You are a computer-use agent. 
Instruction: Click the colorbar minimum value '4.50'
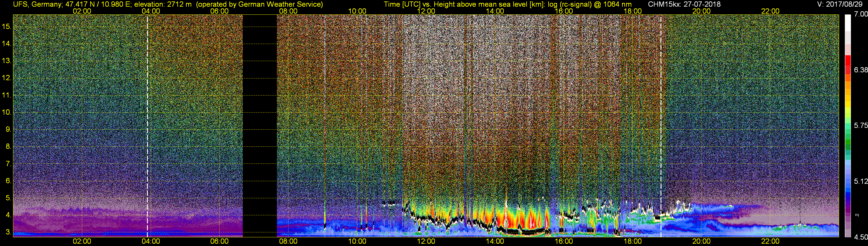[x=860, y=237]
